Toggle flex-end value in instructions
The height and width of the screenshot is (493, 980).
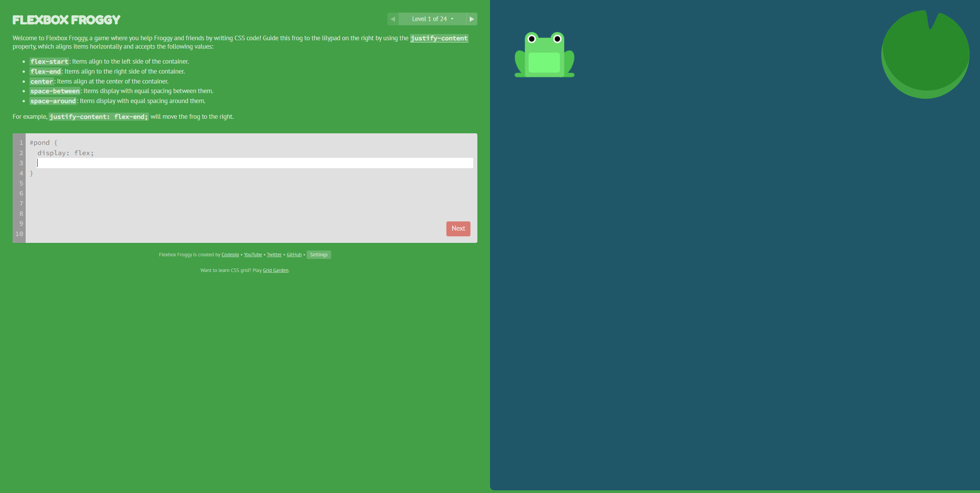click(x=45, y=71)
